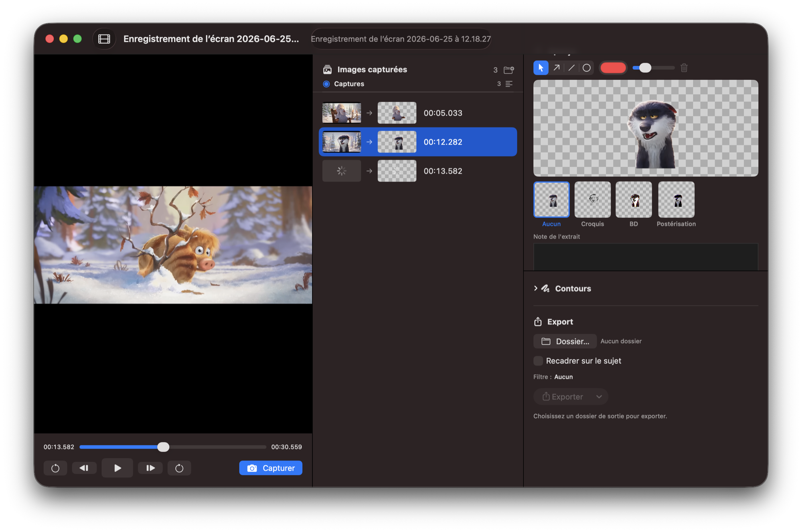802x532 pixels.
Task: Enable Recadrer sur le sujet checkbox
Action: 538,360
